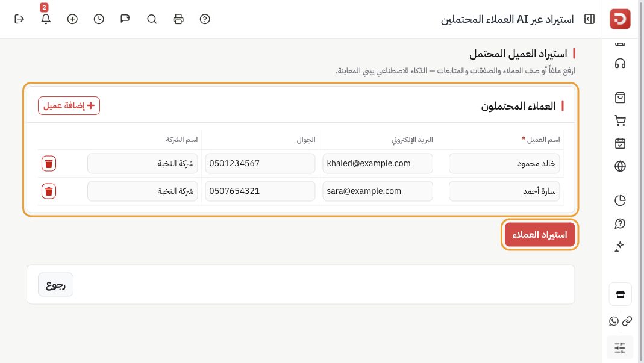Click the link chain icon in sidebar
The image size is (644, 363).
(x=627, y=321)
